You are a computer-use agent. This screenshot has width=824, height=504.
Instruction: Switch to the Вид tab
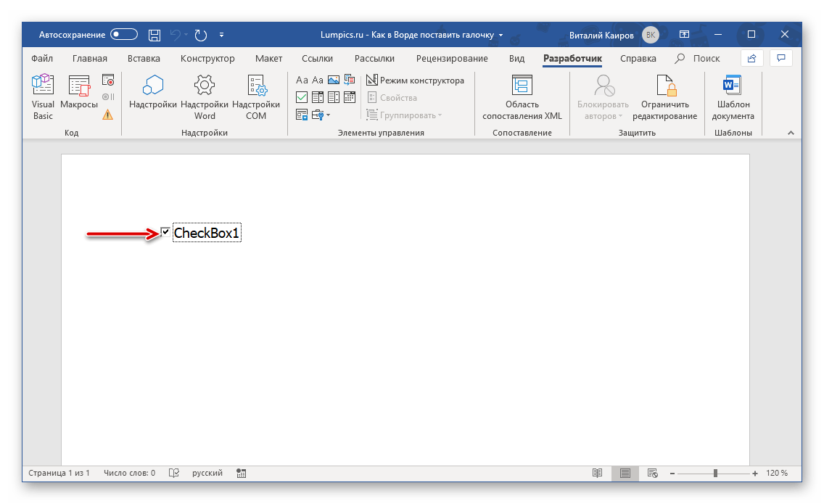tap(516, 58)
